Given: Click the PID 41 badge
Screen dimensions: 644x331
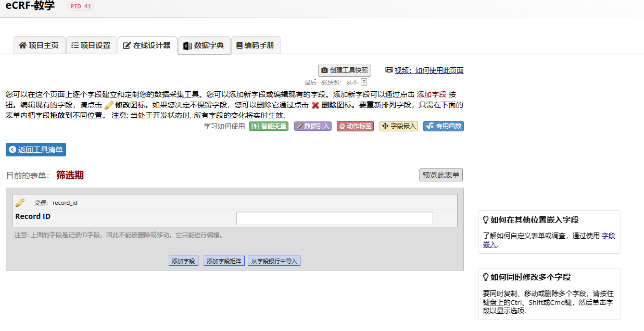Looking at the screenshot, I should click(x=81, y=7).
